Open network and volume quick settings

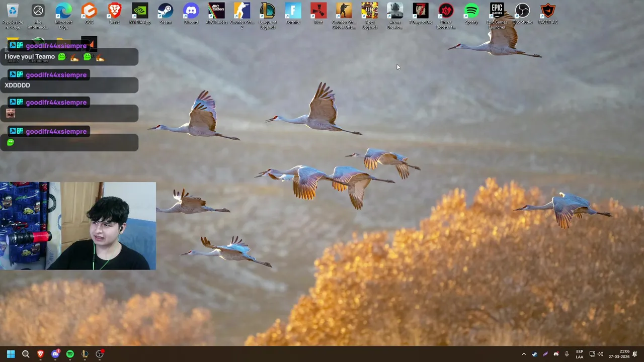596,354
